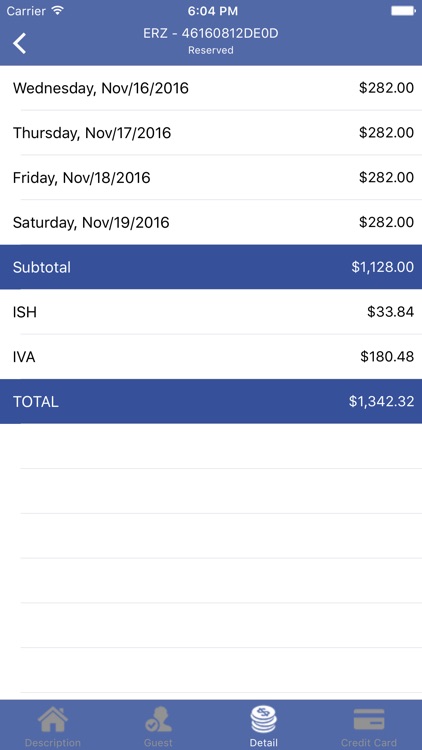Image resolution: width=422 pixels, height=750 pixels.
Task: Tap the battery indicator icon
Action: pyautogui.click(x=403, y=11)
